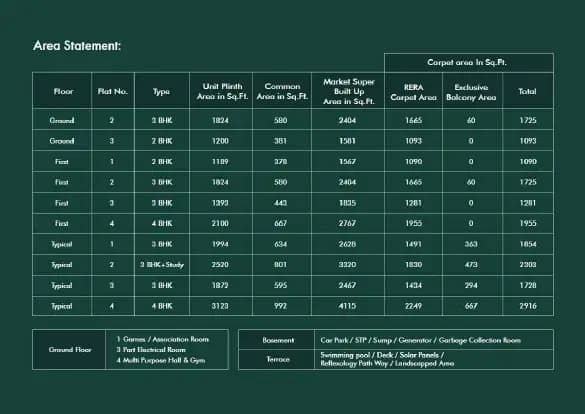Select total carpet value 1728
The image size is (585, 414).
(528, 285)
